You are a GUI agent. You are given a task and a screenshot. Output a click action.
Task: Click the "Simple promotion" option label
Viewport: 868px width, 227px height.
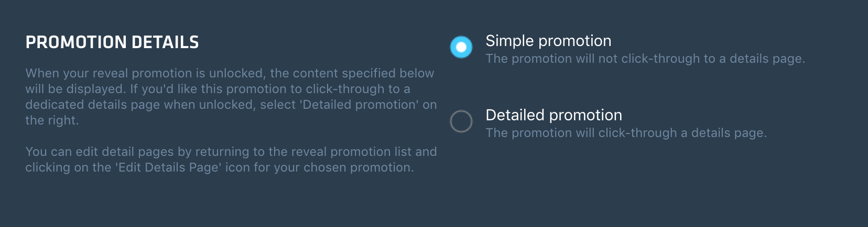[548, 41]
